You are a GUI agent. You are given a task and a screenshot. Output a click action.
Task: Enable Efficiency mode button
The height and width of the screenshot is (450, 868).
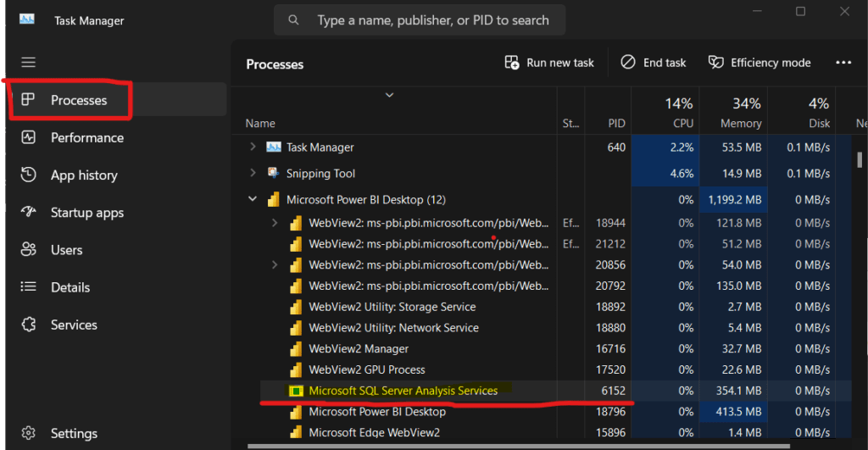tap(759, 63)
